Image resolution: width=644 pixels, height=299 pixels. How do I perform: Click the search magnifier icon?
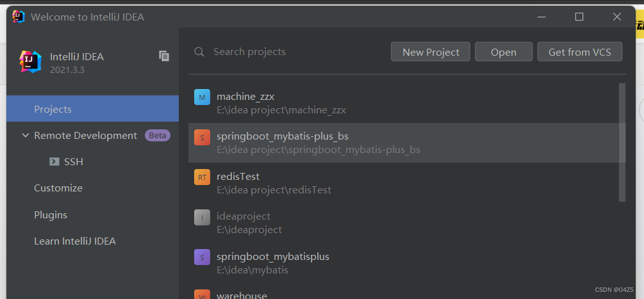pyautogui.click(x=200, y=52)
